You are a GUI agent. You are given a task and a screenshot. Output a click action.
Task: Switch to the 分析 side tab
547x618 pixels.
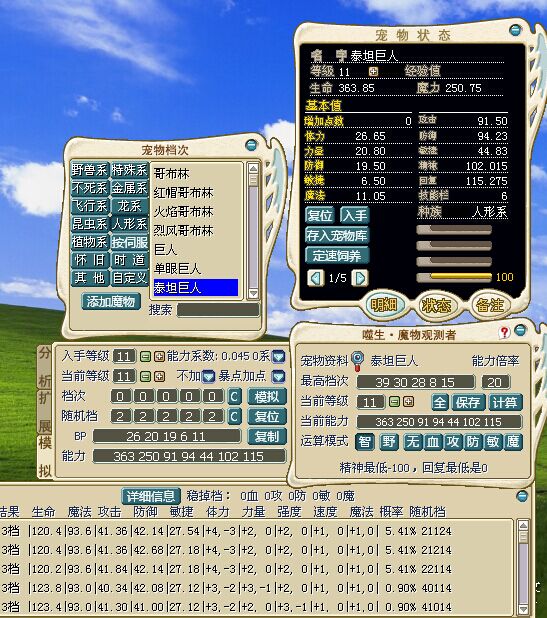pos(44,367)
